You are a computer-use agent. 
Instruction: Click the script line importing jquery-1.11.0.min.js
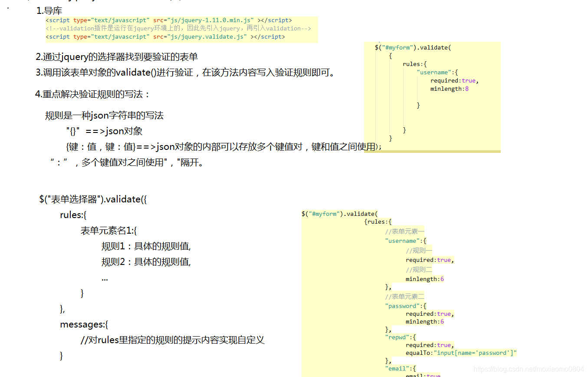169,20
